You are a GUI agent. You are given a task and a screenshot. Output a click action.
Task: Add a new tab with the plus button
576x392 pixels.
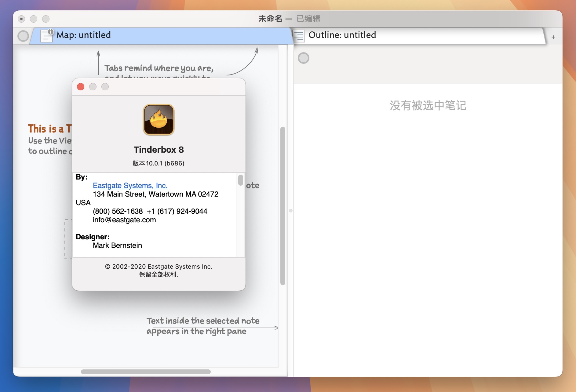(553, 37)
